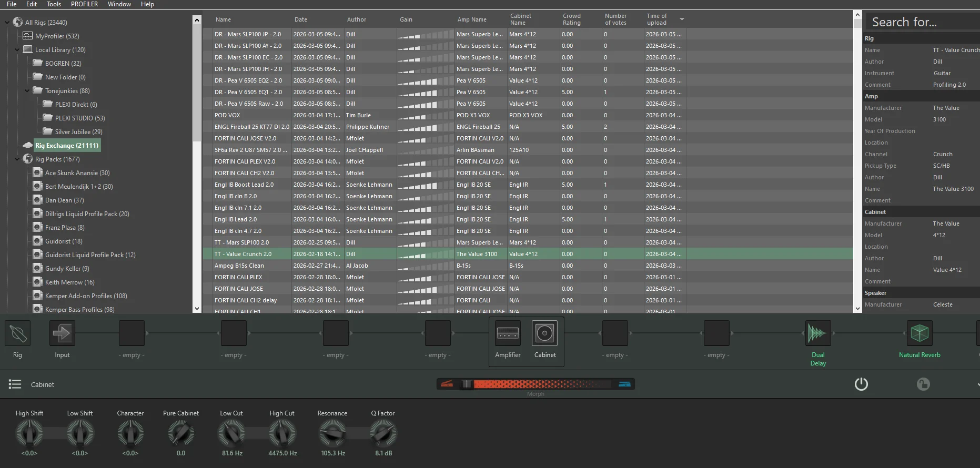Open the Rig module icon
Image resolution: width=980 pixels, height=468 pixels.
[17, 333]
